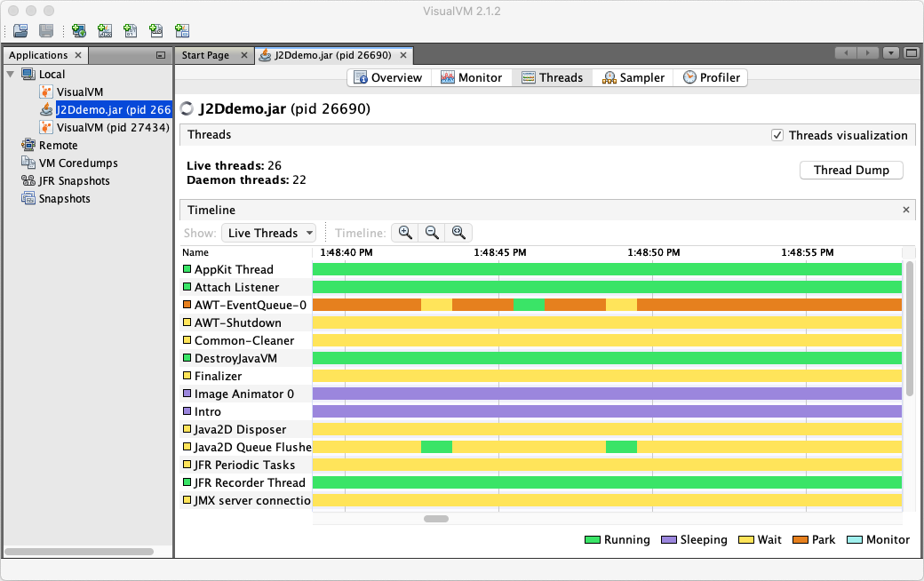
Task: Click the thread list vertical scrollbar
Action: point(910,328)
